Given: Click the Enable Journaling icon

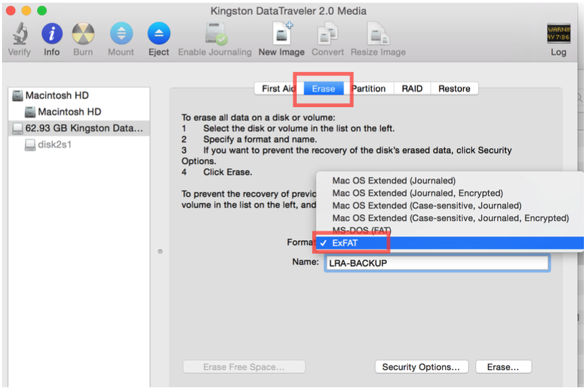Looking at the screenshot, I should coord(215,34).
